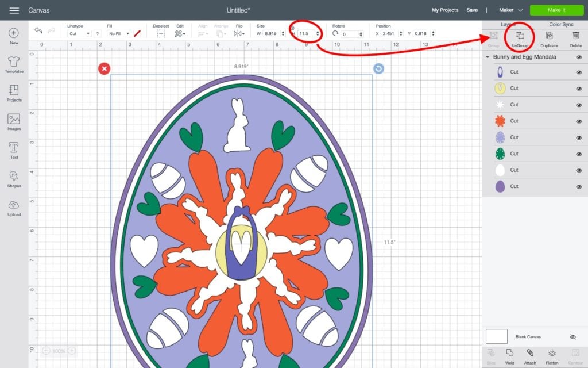Switch to the Color Sync tab
This screenshot has width=588, height=368.
point(561,24)
